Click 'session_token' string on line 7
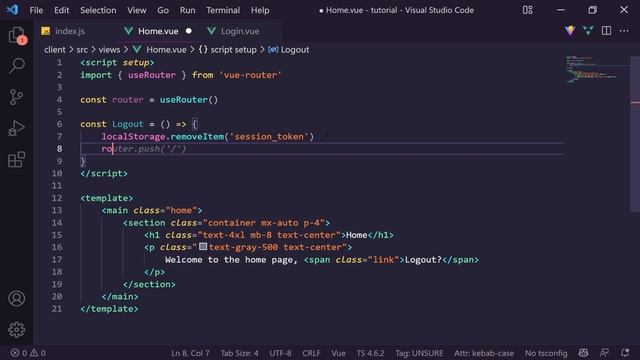640x360 pixels. pos(269,136)
